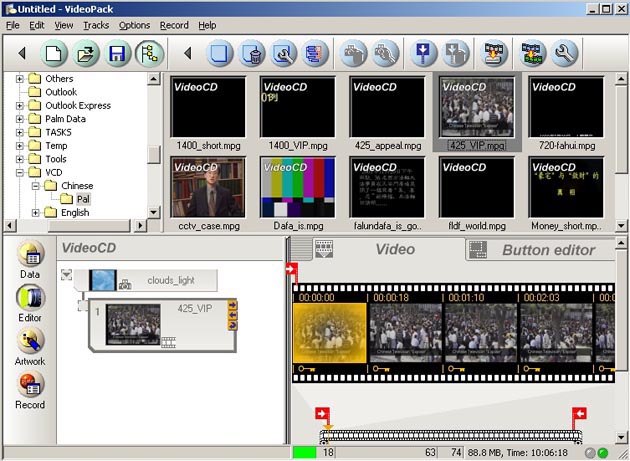
Task: Toggle the folder tree view toolbar button
Action: tap(150, 53)
